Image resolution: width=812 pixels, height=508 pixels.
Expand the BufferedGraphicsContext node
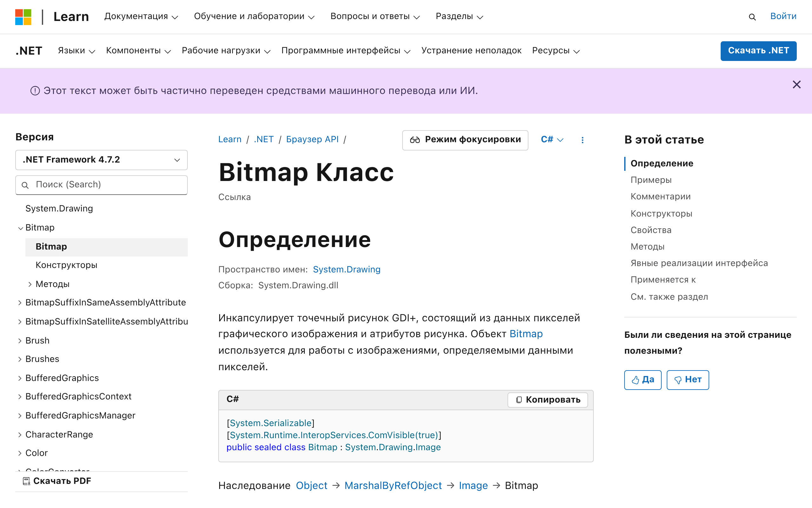click(x=20, y=397)
